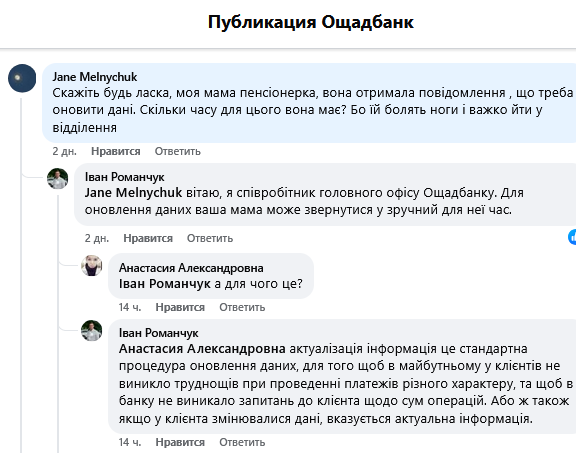Screen dimensions: 576x453
Task: Click the heading Публикация Ощадбанк
Action: coord(311,22)
